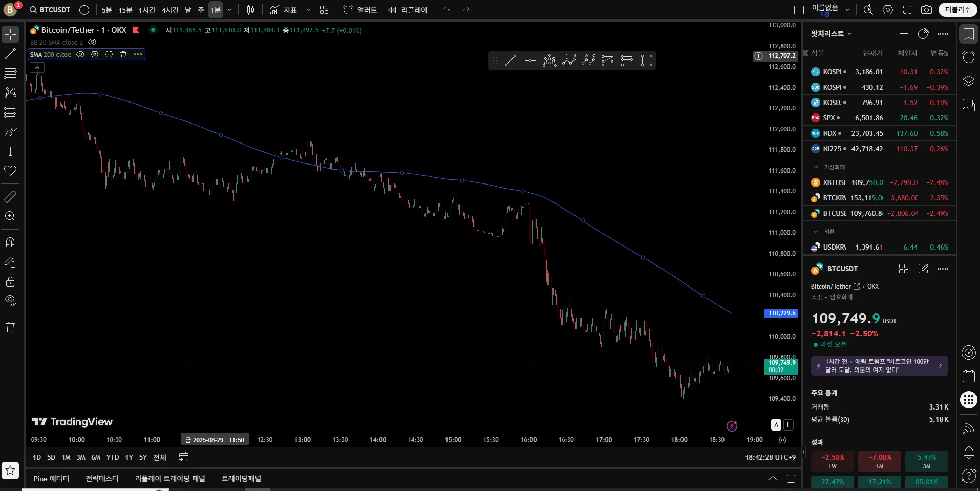
Task: Toggle magnet mode
Action: [x=10, y=242]
